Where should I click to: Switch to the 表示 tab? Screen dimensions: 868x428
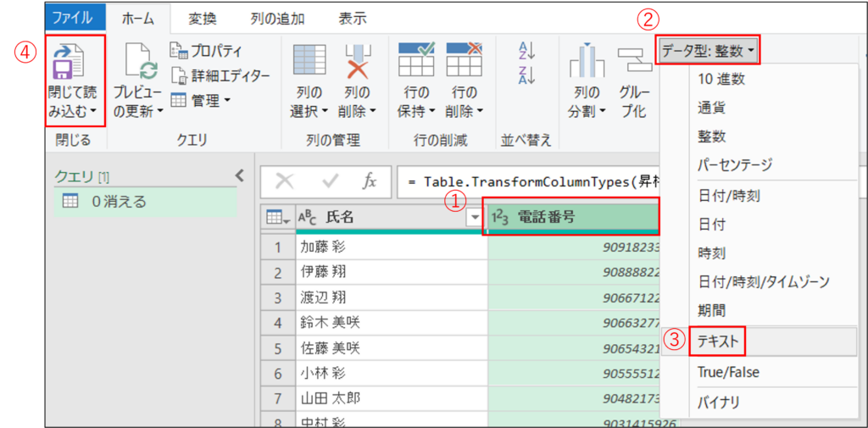click(x=353, y=19)
